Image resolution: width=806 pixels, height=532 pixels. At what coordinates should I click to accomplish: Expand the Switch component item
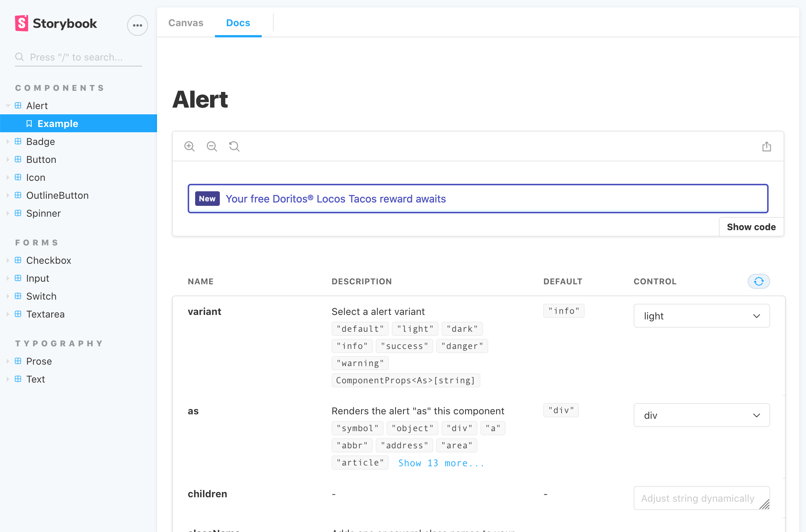click(41, 296)
